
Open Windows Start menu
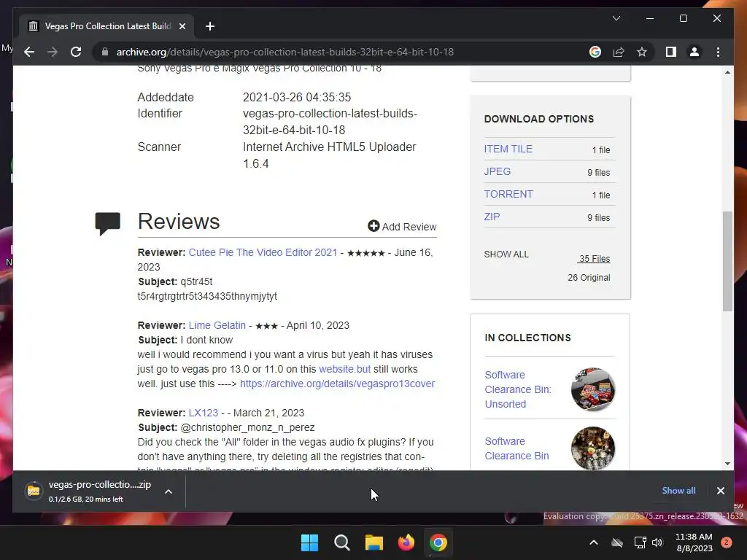309,542
